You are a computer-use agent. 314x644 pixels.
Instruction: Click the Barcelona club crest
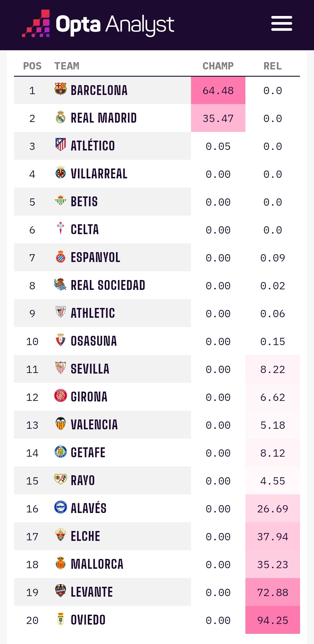[60, 89]
